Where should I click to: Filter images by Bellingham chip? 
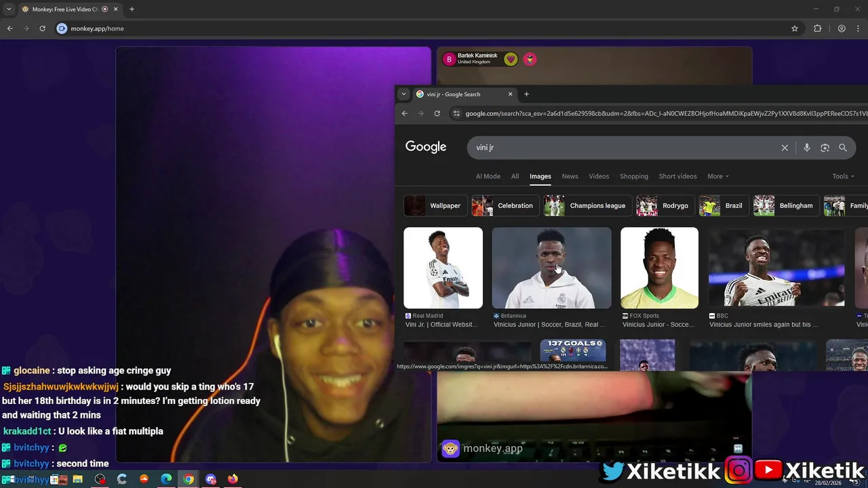(787, 205)
